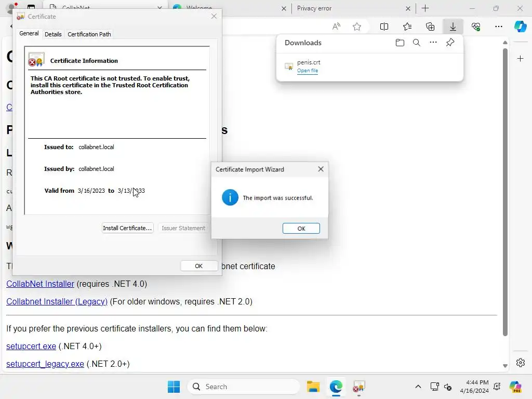
Task: Click scrollbar down arrow on page
Action: (x=505, y=365)
